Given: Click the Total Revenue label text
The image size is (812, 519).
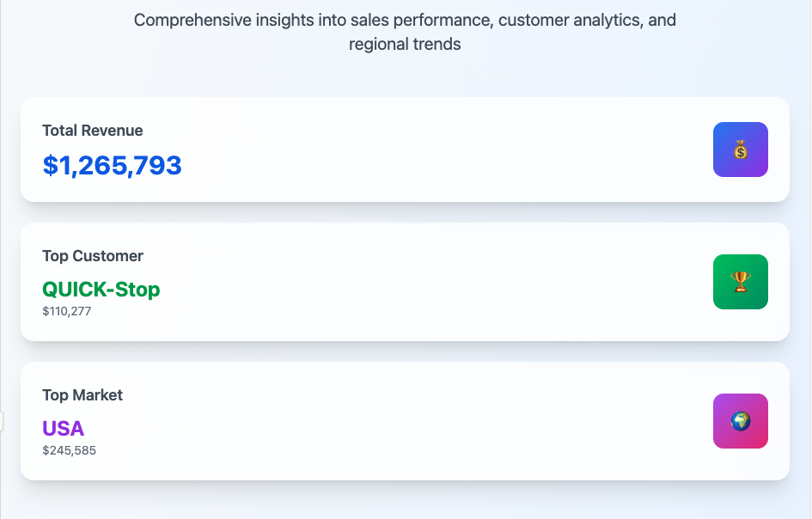Looking at the screenshot, I should [x=93, y=131].
